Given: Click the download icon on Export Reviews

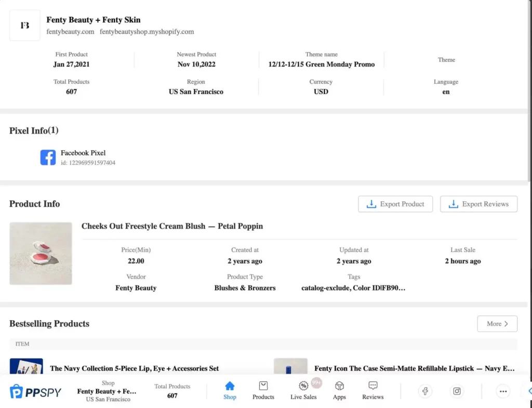Looking at the screenshot, I should point(453,204).
